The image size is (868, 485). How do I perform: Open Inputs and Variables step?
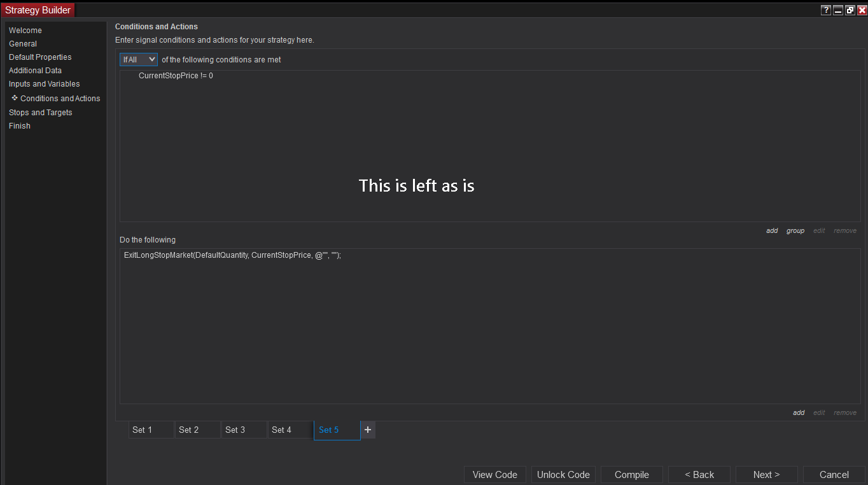(x=45, y=84)
